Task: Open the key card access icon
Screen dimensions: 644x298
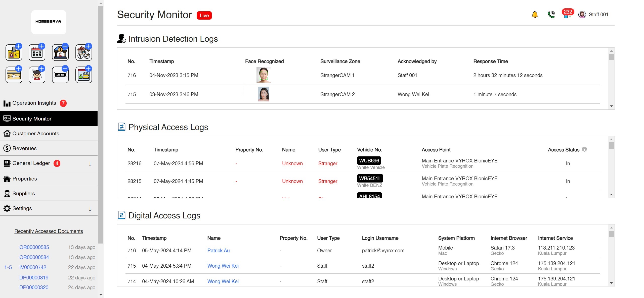Action: tap(14, 74)
